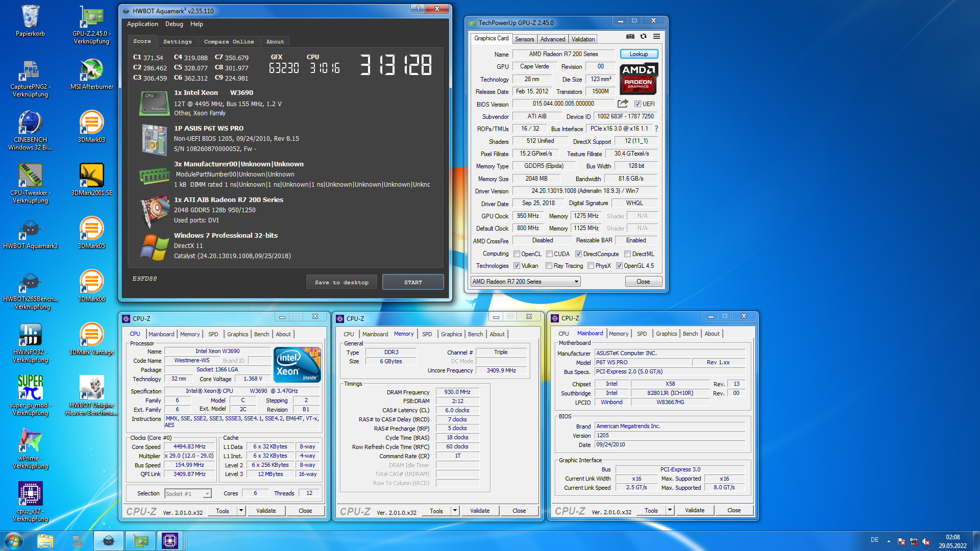Launch the 3DMark2001 SE desktop icon
The height and width of the screenshot is (551, 980).
(x=91, y=180)
